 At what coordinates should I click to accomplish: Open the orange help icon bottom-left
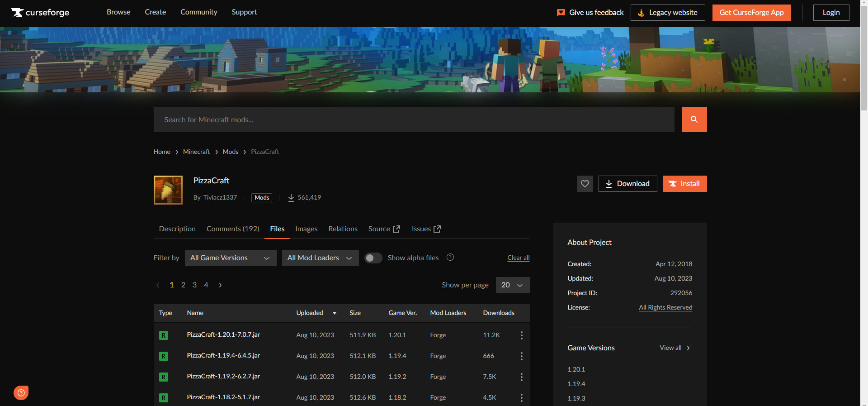pyautogui.click(x=21, y=392)
